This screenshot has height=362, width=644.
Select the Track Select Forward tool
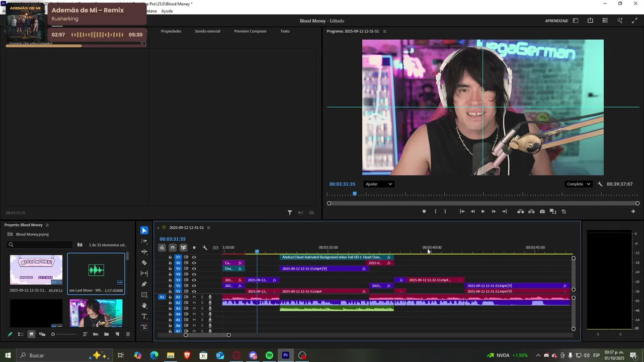pos(144,241)
